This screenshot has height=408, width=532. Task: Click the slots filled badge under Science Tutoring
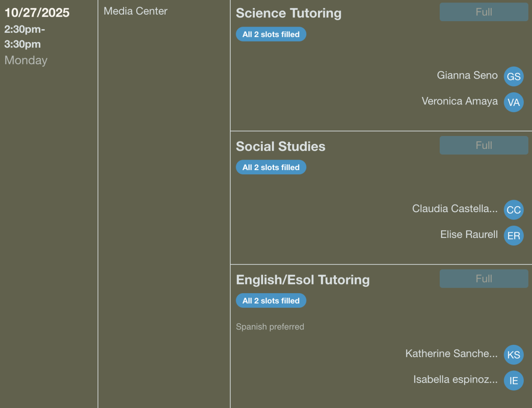coord(271,35)
